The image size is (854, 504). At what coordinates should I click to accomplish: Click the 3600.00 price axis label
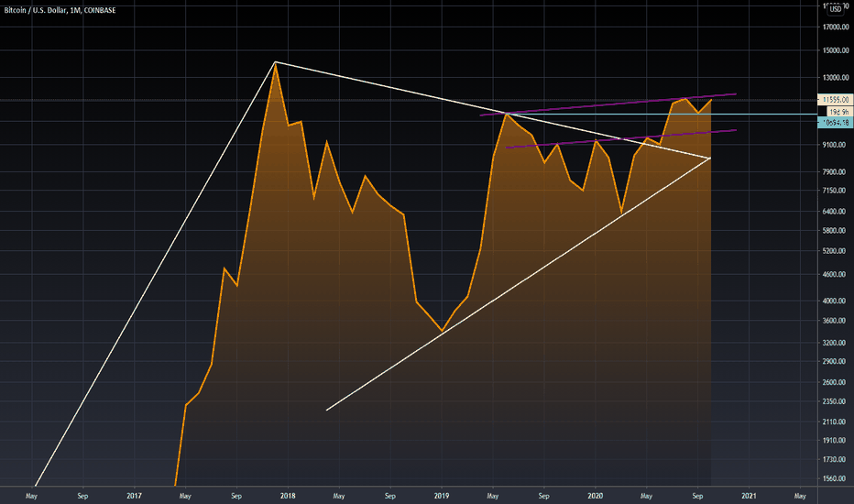(836, 321)
